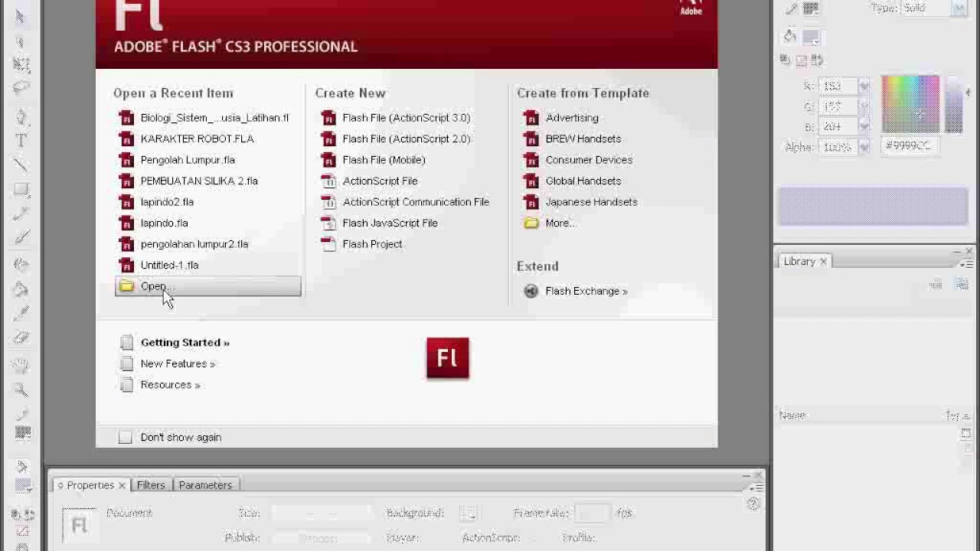Create a Flash JavaScript File
The width and height of the screenshot is (980, 551).
pyautogui.click(x=390, y=223)
